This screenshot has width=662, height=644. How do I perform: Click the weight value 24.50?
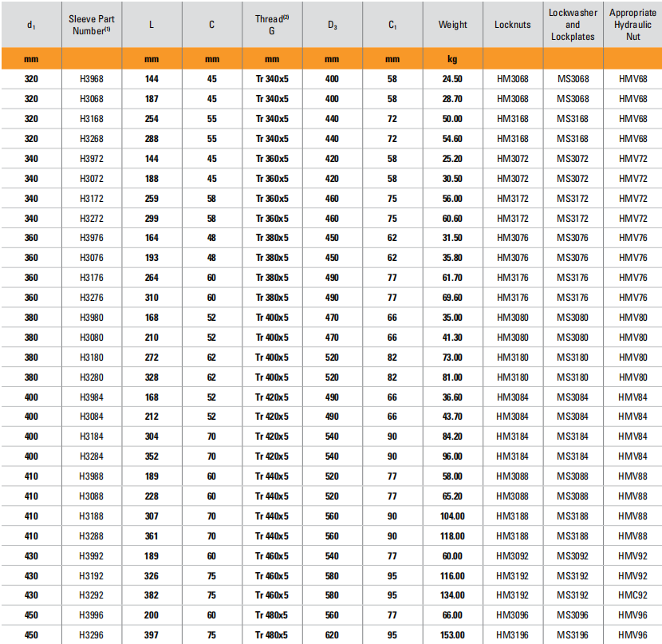coord(452,79)
